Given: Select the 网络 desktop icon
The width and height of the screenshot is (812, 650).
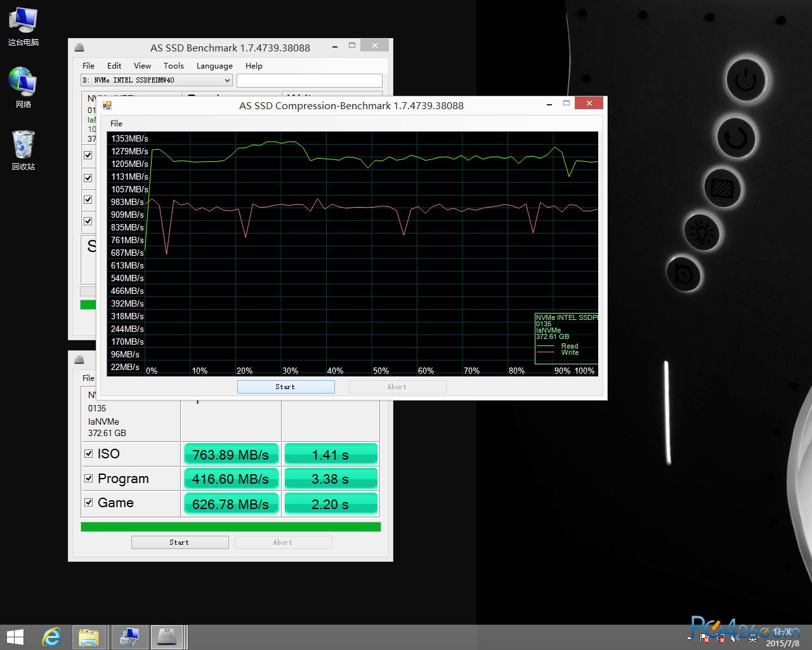Looking at the screenshot, I should (x=23, y=88).
